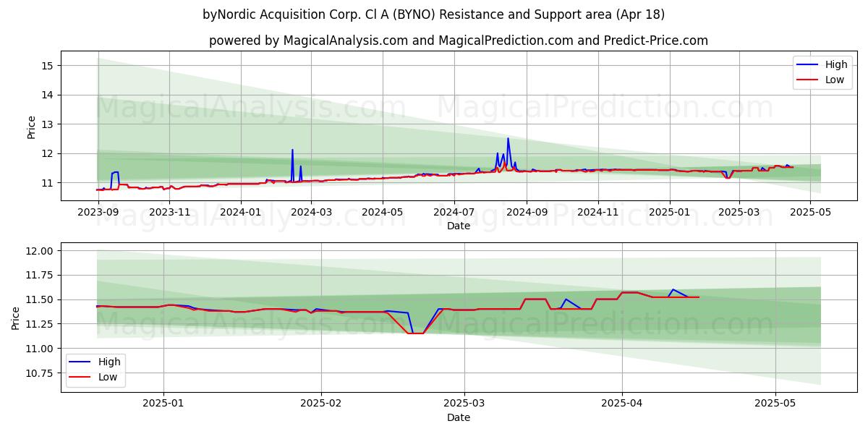Click the 13 price tick on top chart
The height and width of the screenshot is (434, 868).
[x=48, y=124]
